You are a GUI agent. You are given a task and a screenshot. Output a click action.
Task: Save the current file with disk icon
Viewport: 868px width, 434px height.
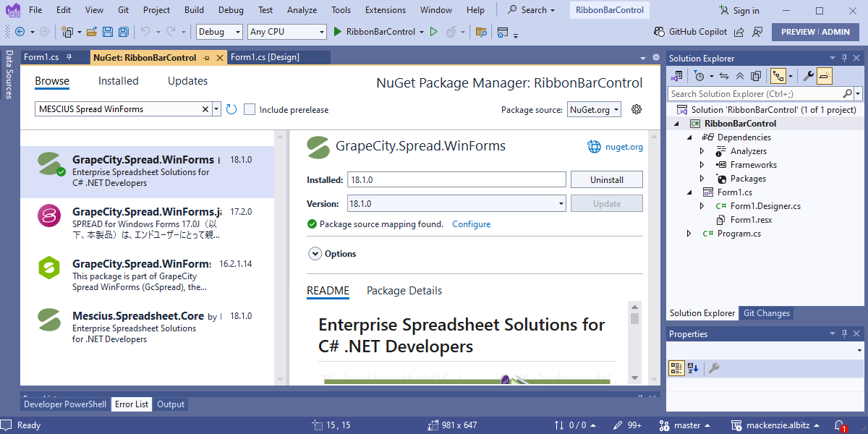click(x=108, y=32)
